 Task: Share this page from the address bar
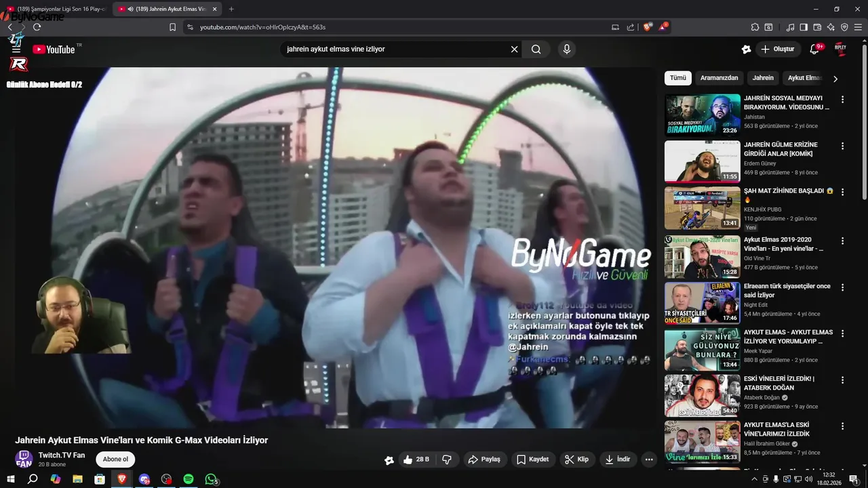631,27
